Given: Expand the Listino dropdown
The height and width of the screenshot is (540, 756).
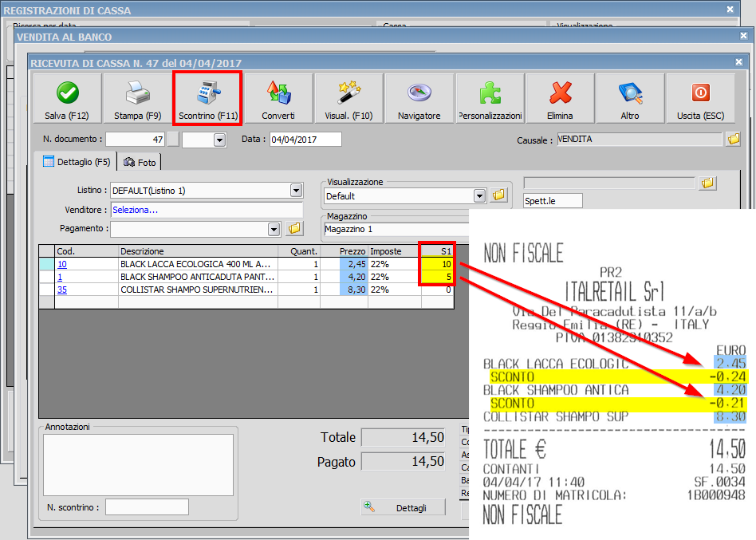Looking at the screenshot, I should click(296, 191).
